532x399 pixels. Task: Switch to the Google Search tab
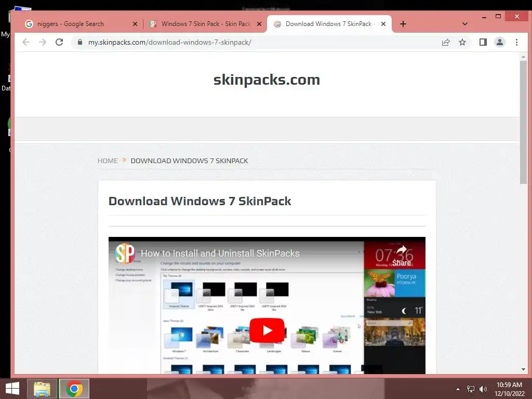pos(82,24)
